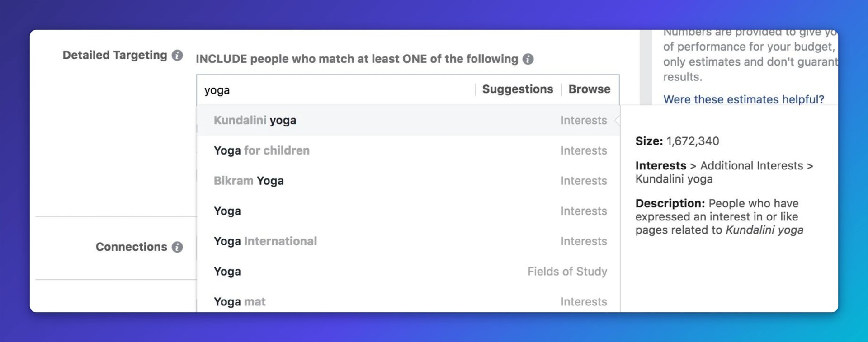
Task: Click the info icon next to INCLUDE people text
Action: coord(528,59)
